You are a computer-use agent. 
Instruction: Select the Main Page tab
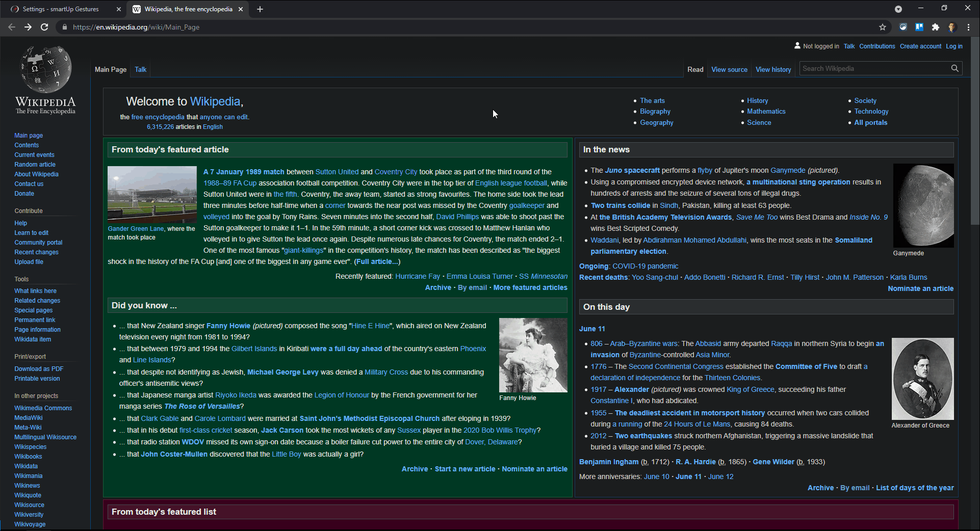pos(111,69)
